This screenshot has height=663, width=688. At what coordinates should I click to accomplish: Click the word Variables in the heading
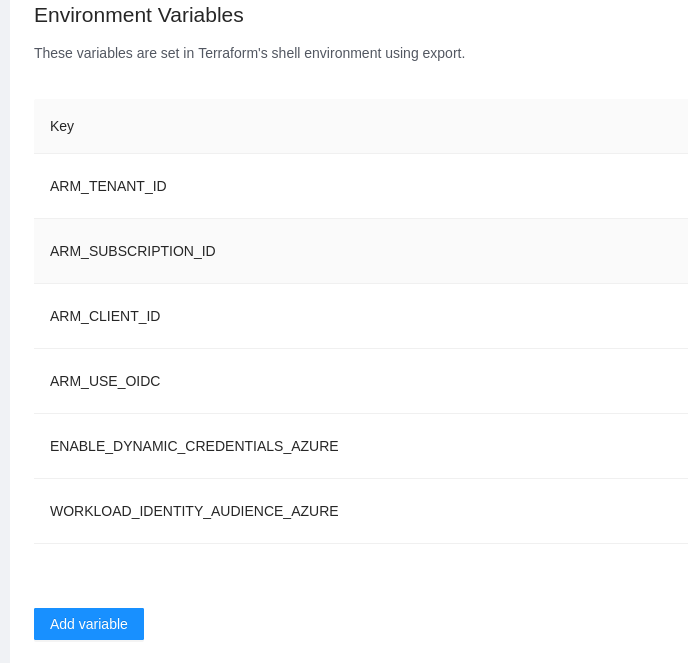point(199,15)
